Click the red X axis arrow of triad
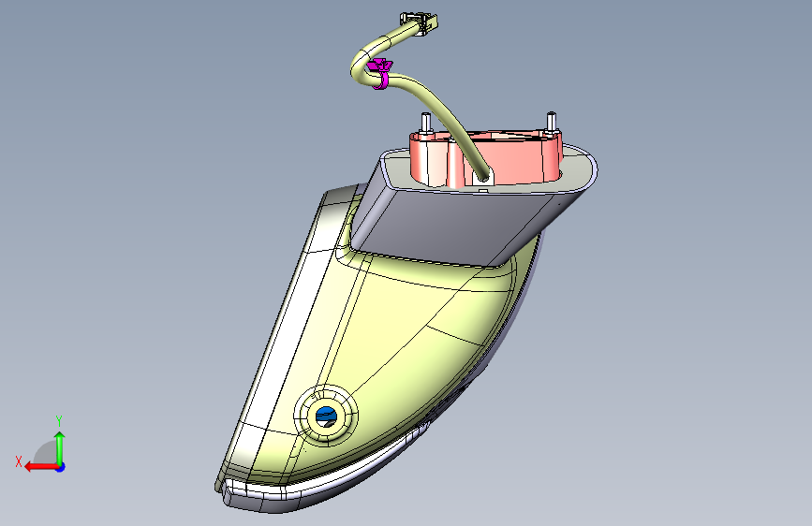This screenshot has height=526, width=812. click(x=40, y=467)
